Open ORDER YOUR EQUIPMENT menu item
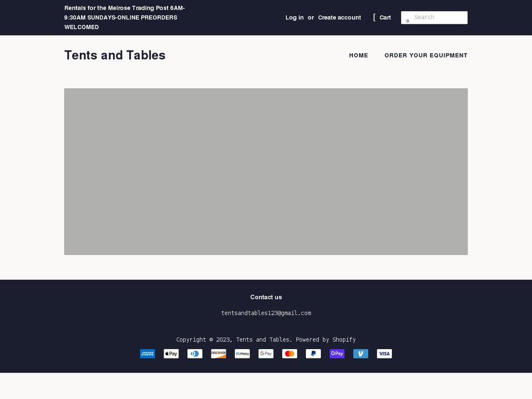Image resolution: width=532 pixels, height=399 pixels. coord(426,55)
